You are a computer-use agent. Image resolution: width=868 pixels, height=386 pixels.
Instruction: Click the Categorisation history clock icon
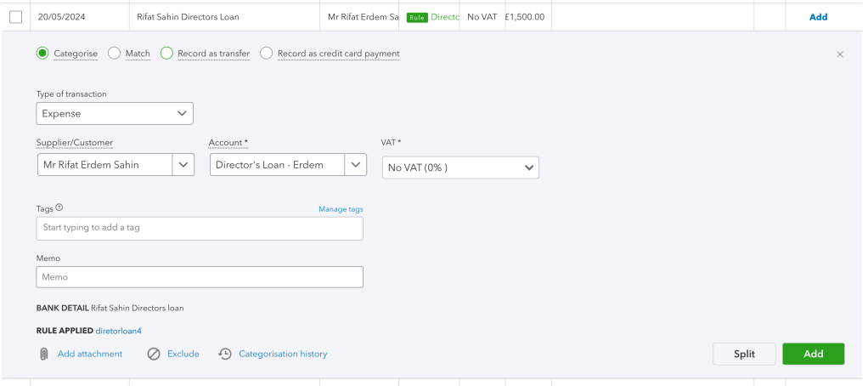pos(225,355)
